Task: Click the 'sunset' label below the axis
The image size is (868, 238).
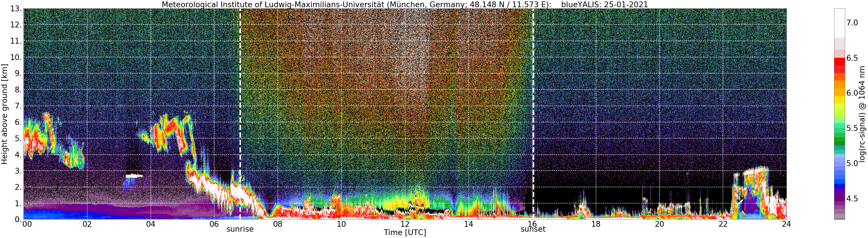Action: (533, 229)
